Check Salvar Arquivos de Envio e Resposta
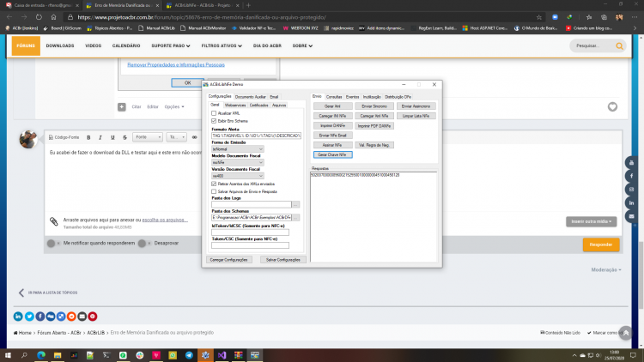Image resolution: width=644 pixels, height=362 pixels. pyautogui.click(x=214, y=191)
